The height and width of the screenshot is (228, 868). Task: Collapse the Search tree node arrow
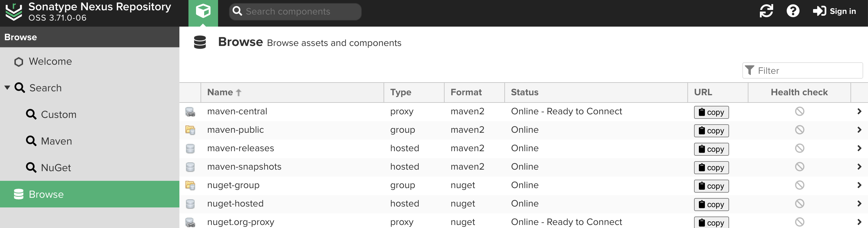[x=7, y=88]
